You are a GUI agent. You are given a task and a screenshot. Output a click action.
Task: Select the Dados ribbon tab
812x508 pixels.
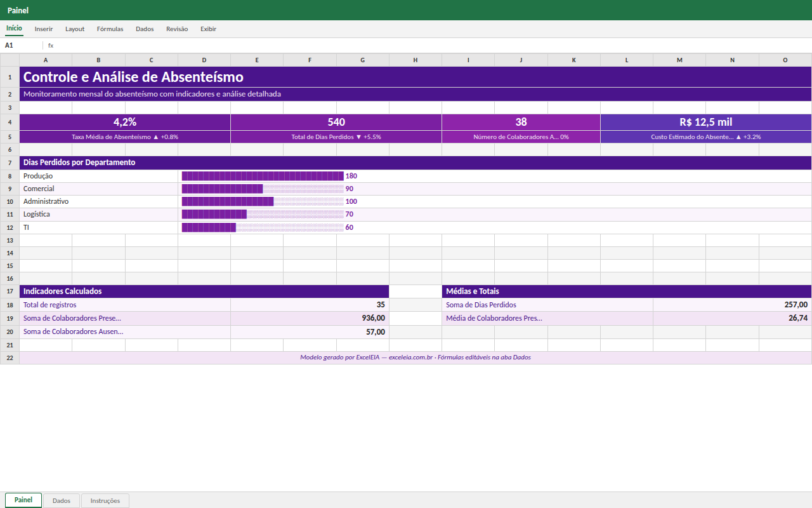145,29
